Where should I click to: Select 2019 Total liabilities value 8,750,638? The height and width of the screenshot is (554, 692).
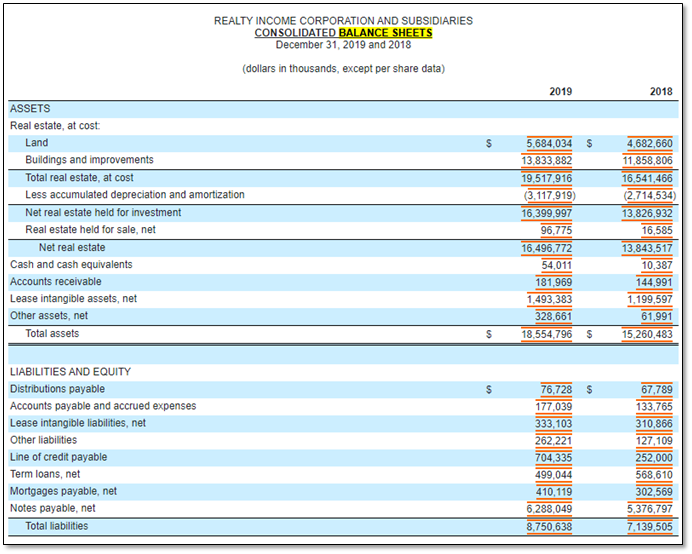[x=549, y=527]
